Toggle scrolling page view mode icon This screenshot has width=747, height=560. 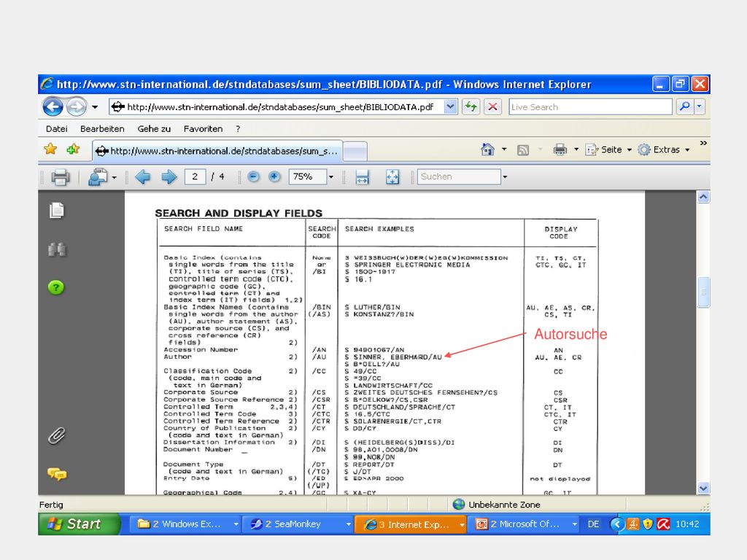362,176
